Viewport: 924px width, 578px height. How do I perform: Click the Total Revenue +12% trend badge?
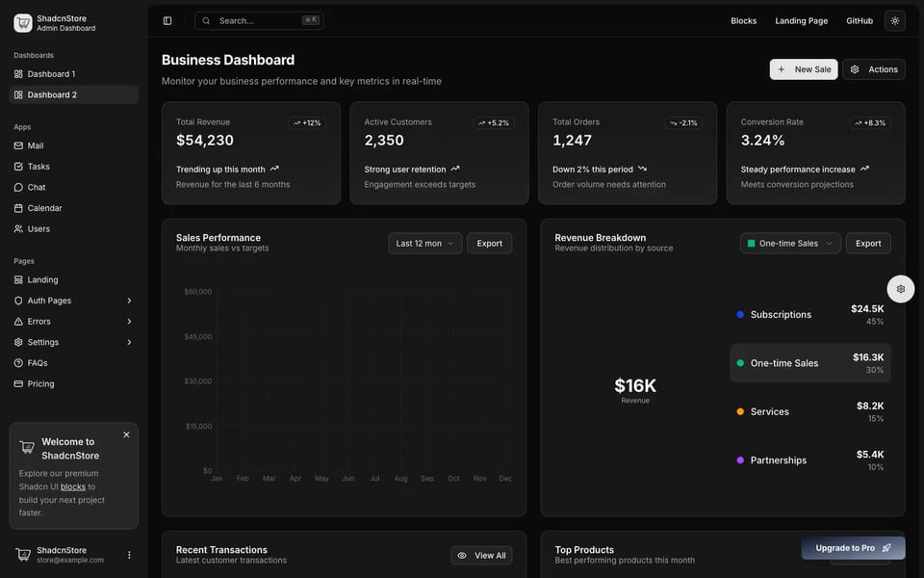(307, 122)
